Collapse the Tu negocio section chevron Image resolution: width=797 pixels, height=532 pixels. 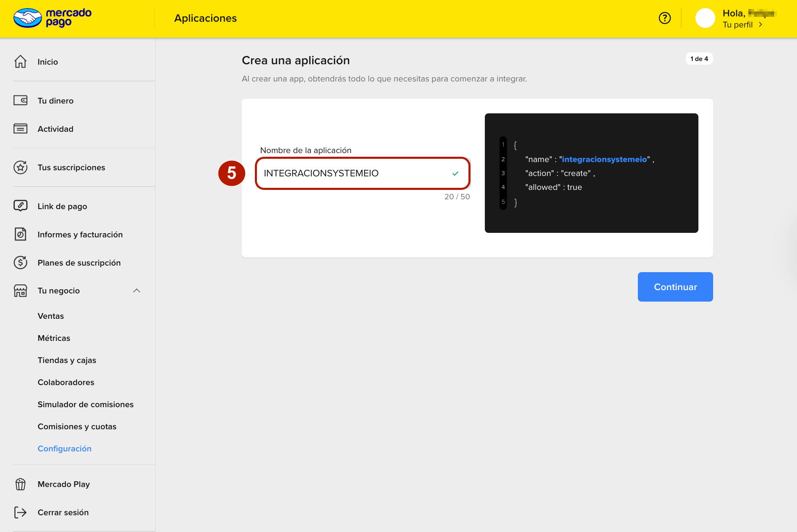[137, 291]
